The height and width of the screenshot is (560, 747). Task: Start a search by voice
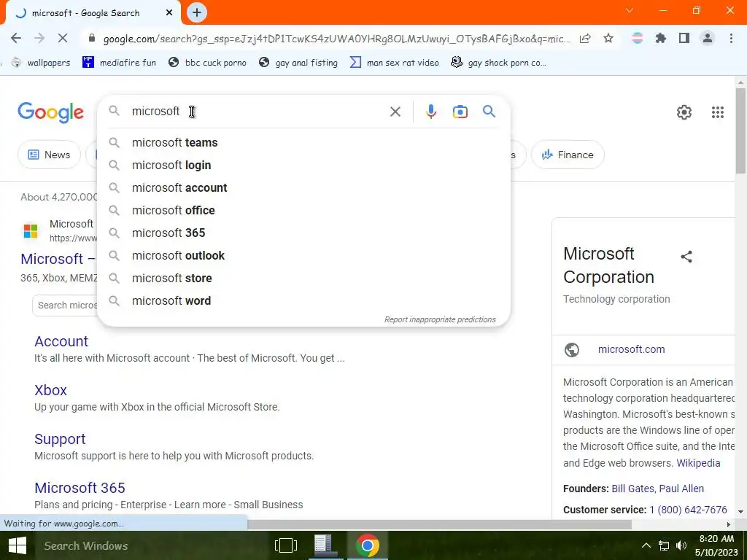[430, 112]
